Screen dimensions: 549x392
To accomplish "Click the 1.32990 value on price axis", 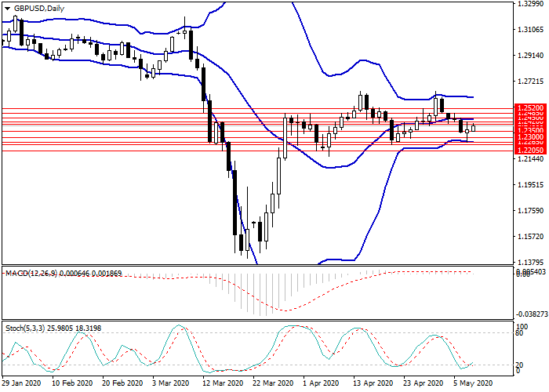I will (531, 4).
